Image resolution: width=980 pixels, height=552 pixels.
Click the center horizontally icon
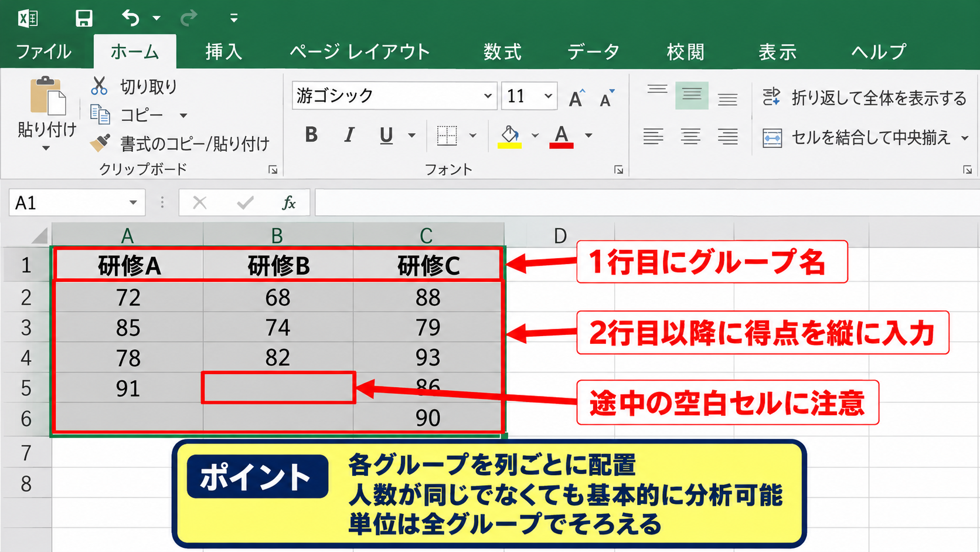[x=690, y=137]
